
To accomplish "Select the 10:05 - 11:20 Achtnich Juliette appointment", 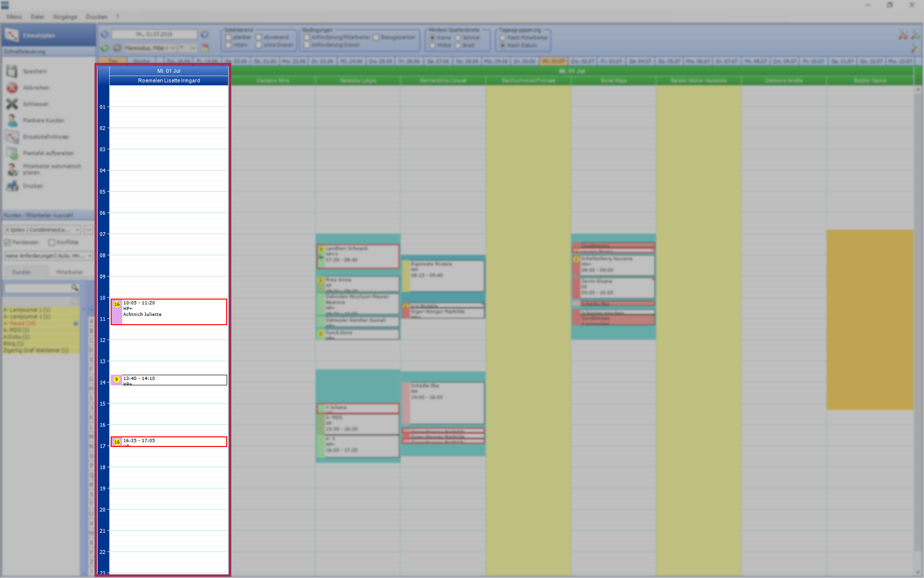I will point(169,312).
